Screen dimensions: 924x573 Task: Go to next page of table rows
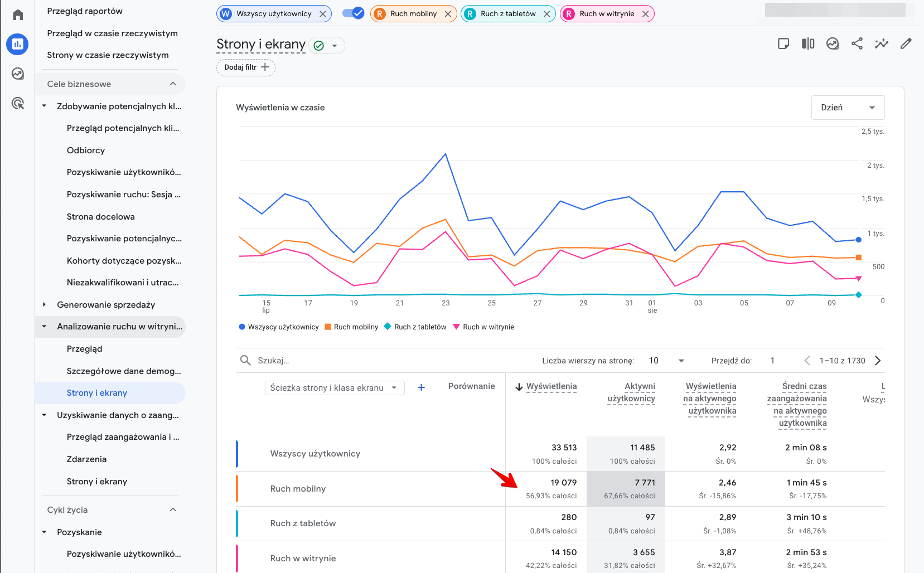[878, 361]
